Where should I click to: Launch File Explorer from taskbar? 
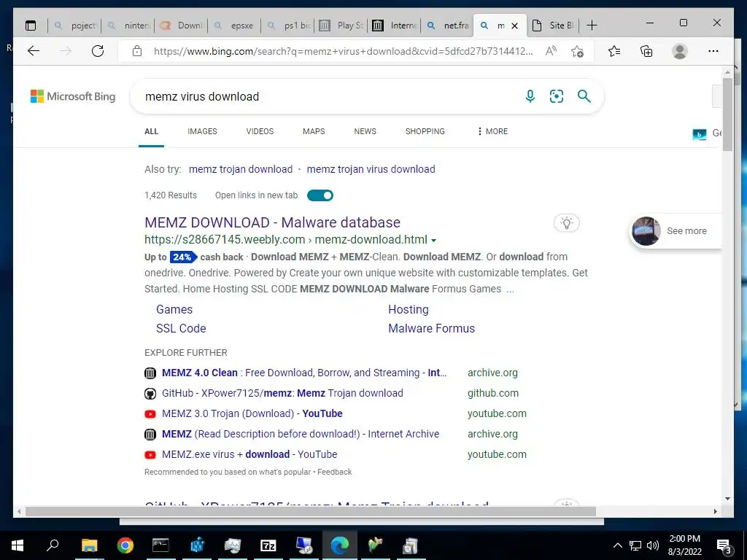(x=89, y=545)
